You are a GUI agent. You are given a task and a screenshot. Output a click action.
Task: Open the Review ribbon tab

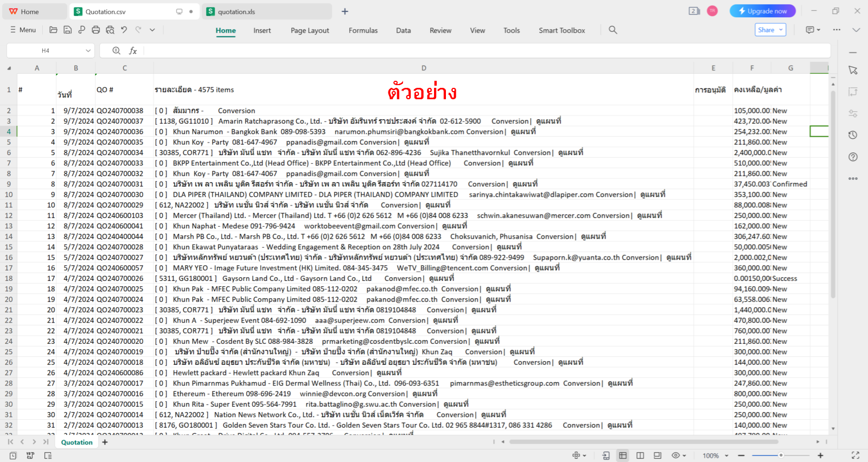tap(441, 30)
